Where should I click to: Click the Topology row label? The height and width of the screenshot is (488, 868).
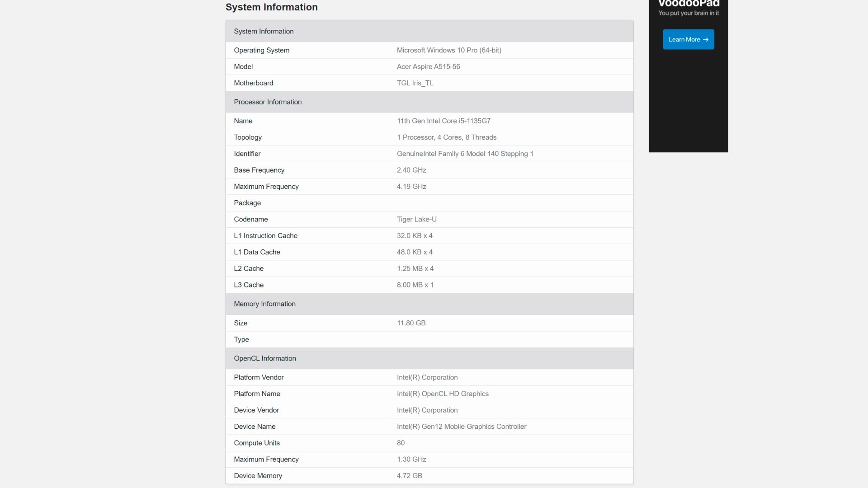(x=248, y=137)
